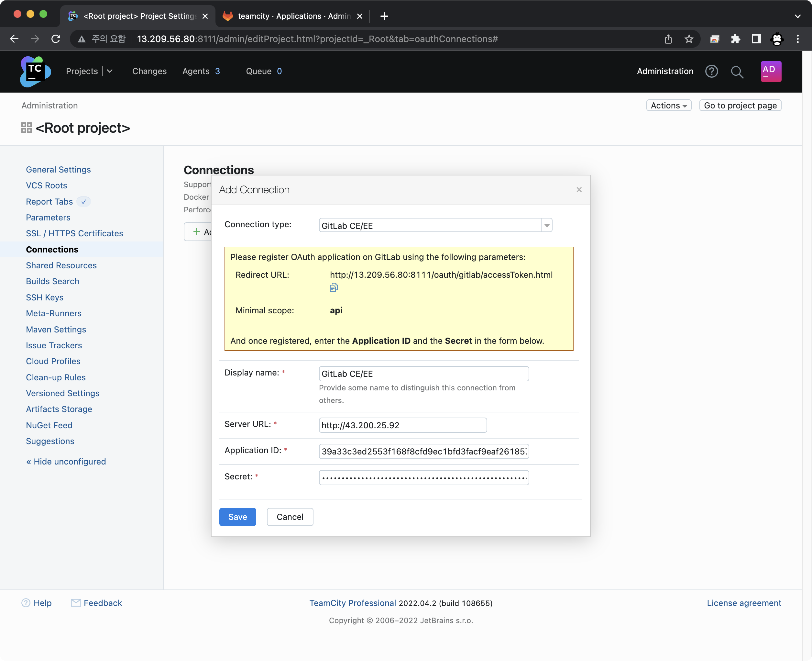Click the browser forward arrow

click(35, 39)
